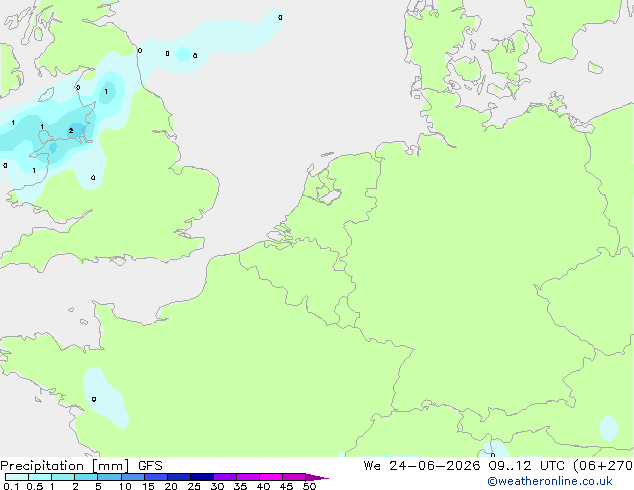
Task: Click the legend swatch between 0.1 and 0.5
Action: pos(17,477)
